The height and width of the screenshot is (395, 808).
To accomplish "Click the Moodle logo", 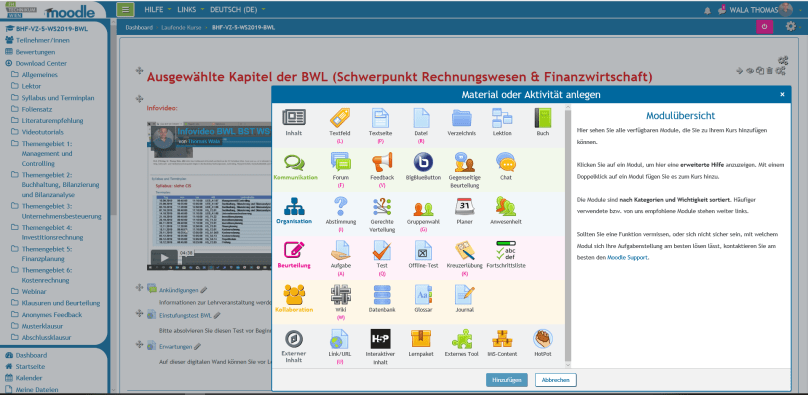I will pyautogui.click(x=70, y=11).
